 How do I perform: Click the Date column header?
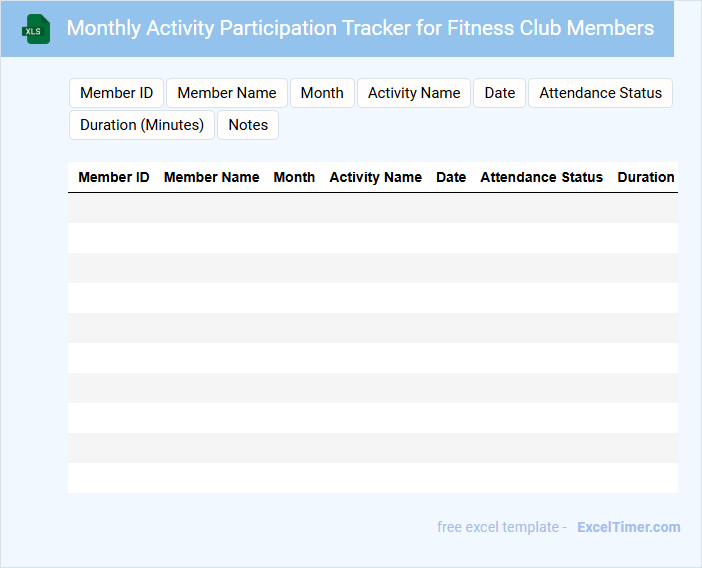tap(451, 177)
